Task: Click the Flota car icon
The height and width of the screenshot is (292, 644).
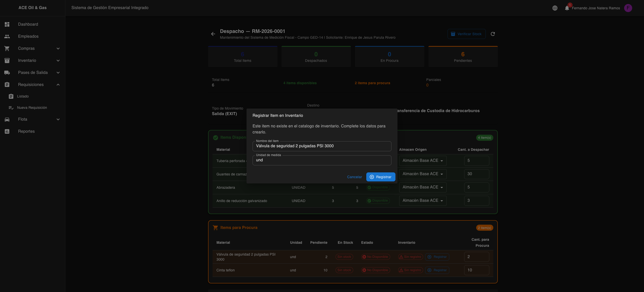Action: pyautogui.click(x=7, y=119)
